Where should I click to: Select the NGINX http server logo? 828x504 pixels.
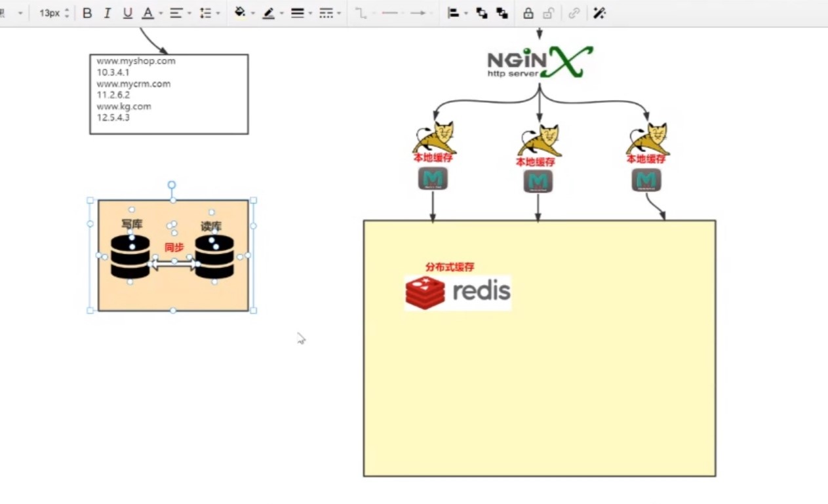pyautogui.click(x=540, y=62)
